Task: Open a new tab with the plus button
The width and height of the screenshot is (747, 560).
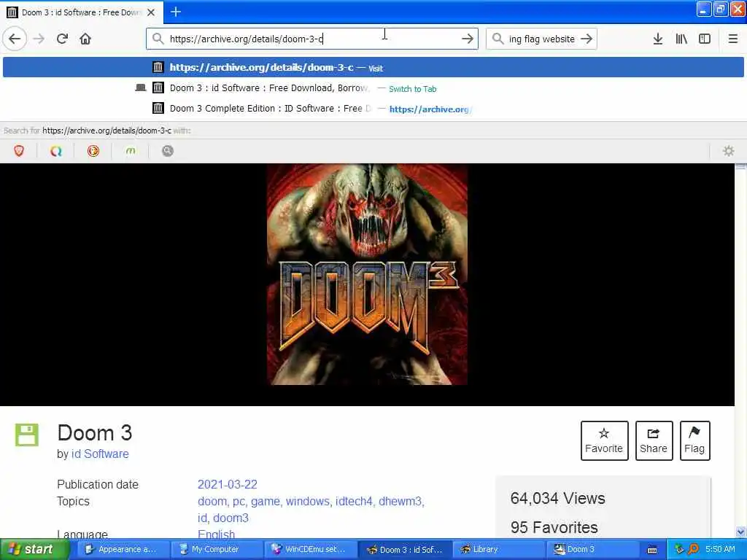Action: pos(176,12)
